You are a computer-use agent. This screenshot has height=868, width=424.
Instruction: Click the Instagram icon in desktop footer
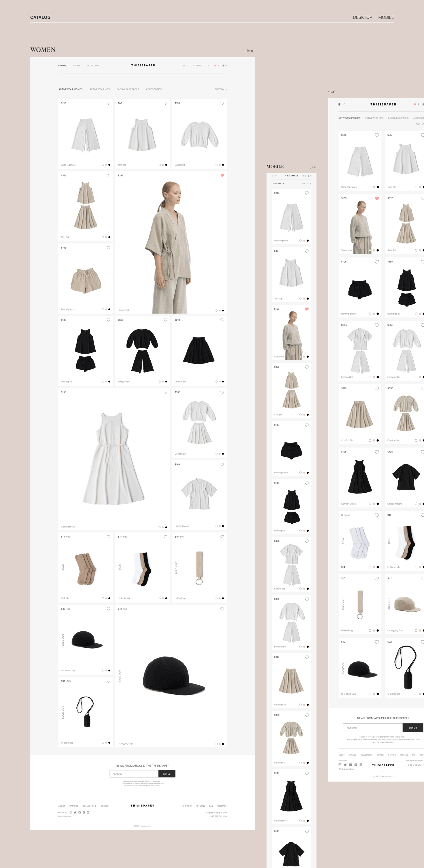pyautogui.click(x=71, y=812)
